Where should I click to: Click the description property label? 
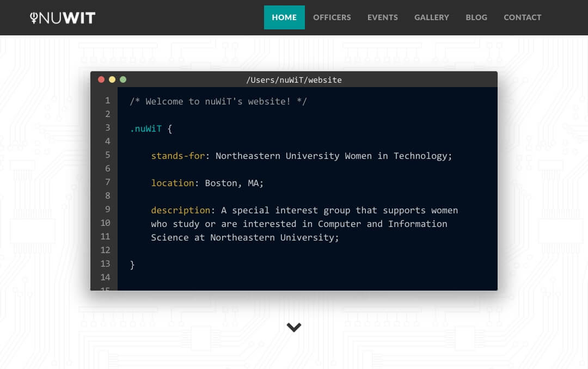coord(181,210)
